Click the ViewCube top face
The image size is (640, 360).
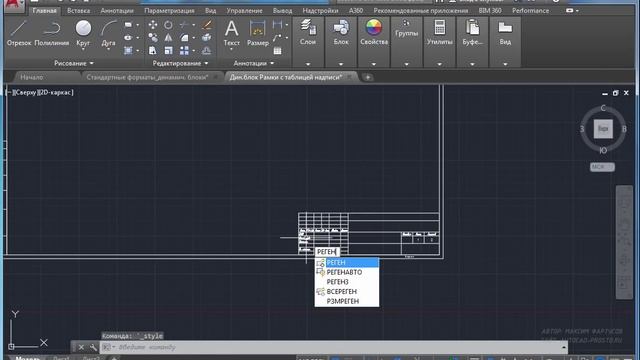[603, 129]
